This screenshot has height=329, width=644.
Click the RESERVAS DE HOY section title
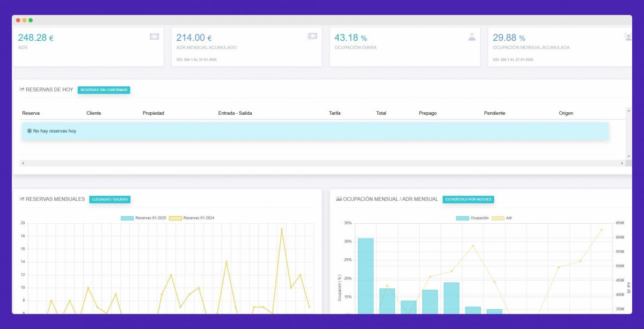click(49, 90)
